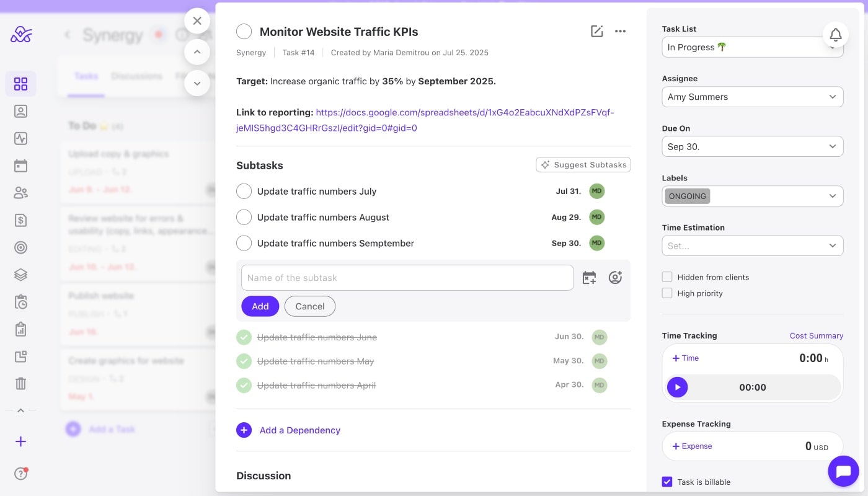Open the Cost Summary link
This screenshot has width=868, height=496.
click(x=816, y=335)
